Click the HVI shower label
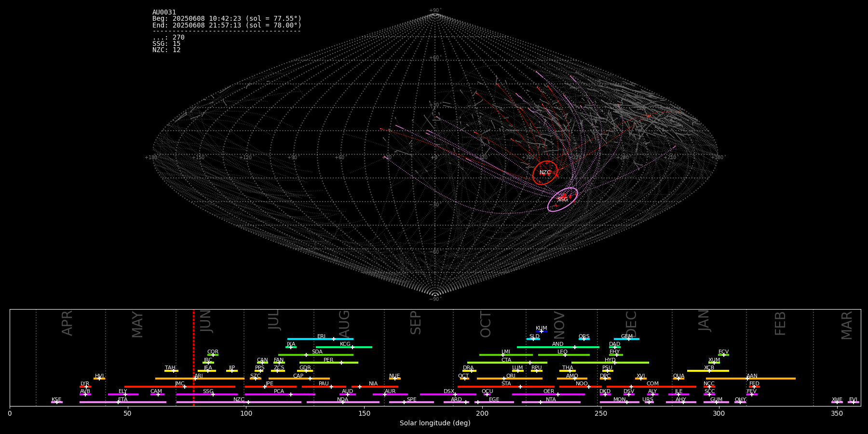The image size is (868, 434). click(x=99, y=376)
